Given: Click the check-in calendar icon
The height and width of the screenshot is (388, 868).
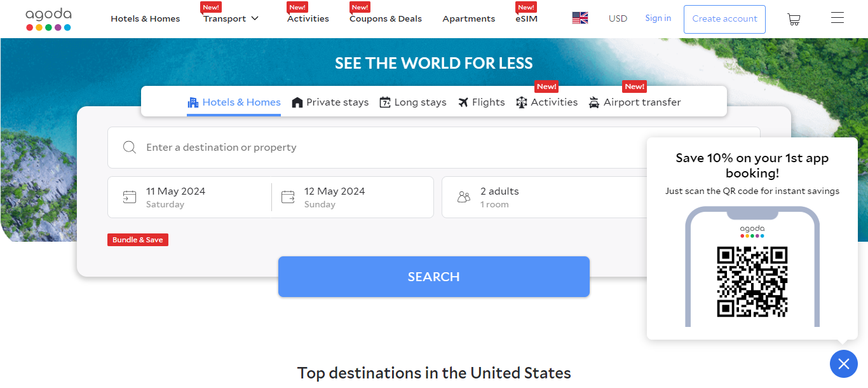Looking at the screenshot, I should [130, 197].
